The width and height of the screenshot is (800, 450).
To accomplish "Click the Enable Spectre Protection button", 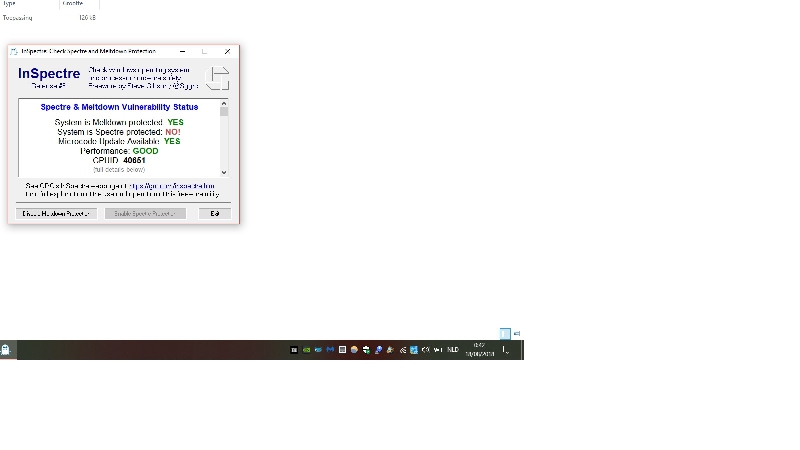I will (145, 213).
